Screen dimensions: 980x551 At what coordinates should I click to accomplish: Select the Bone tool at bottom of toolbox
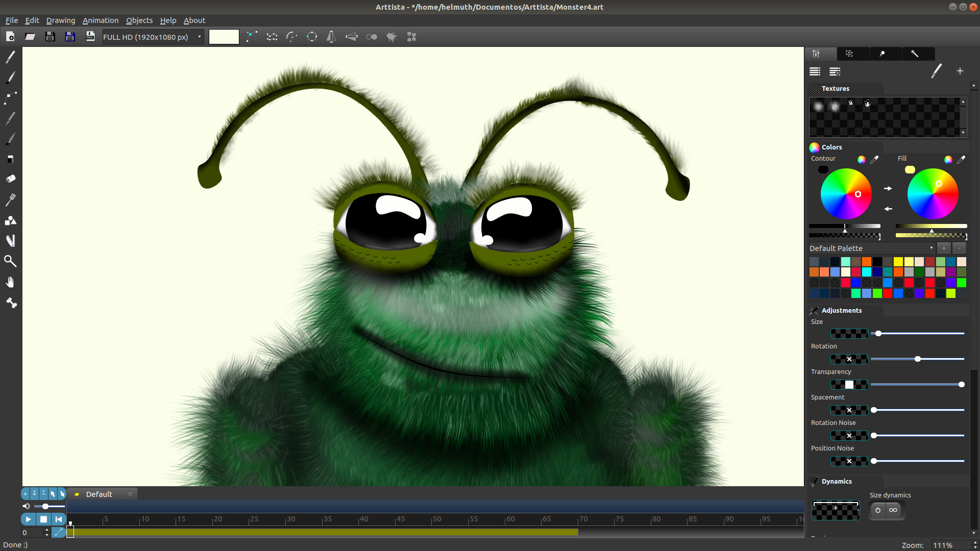coord(11,303)
